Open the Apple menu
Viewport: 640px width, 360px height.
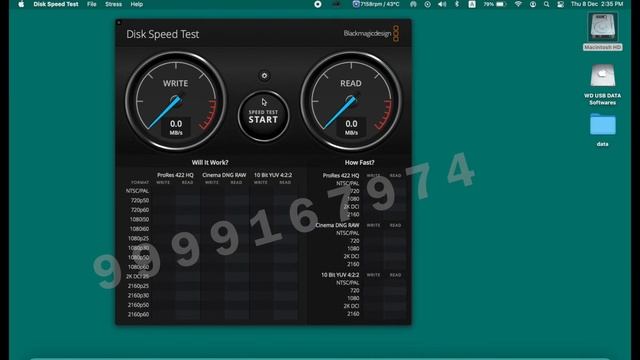coord(21,4)
